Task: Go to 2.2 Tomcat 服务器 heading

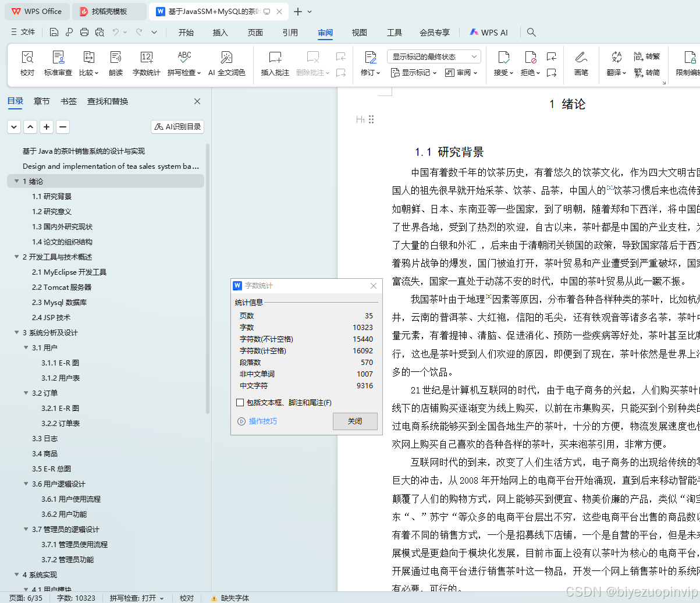Action: coord(62,287)
